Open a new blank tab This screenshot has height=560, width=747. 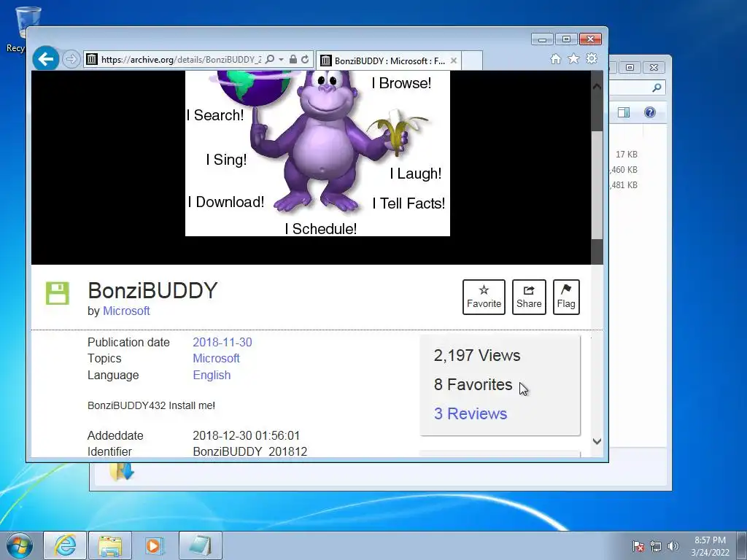pos(472,61)
